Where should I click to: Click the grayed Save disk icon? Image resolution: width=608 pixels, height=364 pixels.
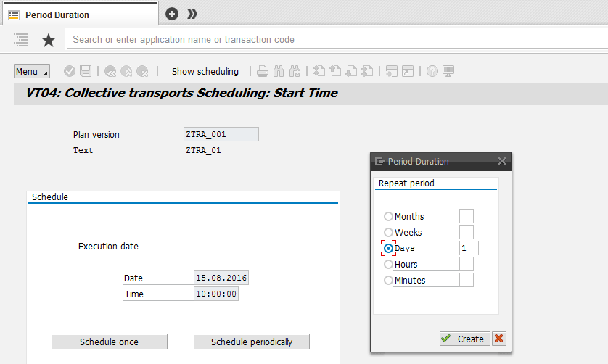click(x=86, y=71)
